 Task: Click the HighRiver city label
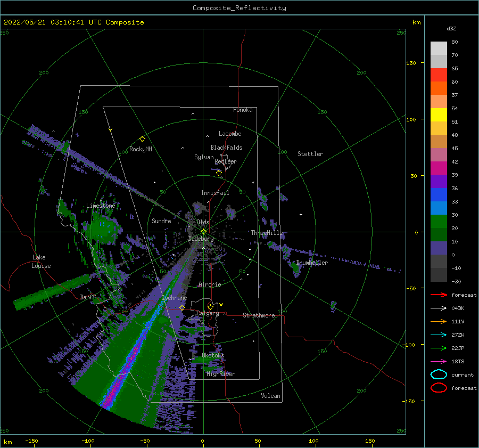pos(221,374)
